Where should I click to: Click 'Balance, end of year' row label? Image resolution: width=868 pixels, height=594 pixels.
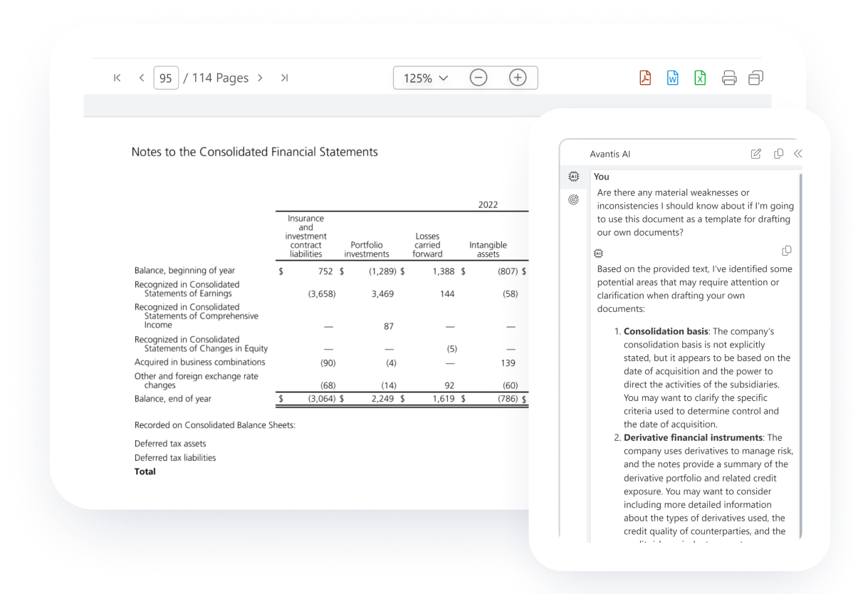click(173, 399)
